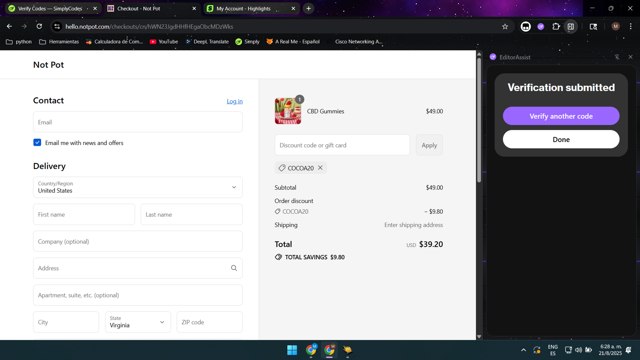Click the Done button

pyautogui.click(x=561, y=140)
